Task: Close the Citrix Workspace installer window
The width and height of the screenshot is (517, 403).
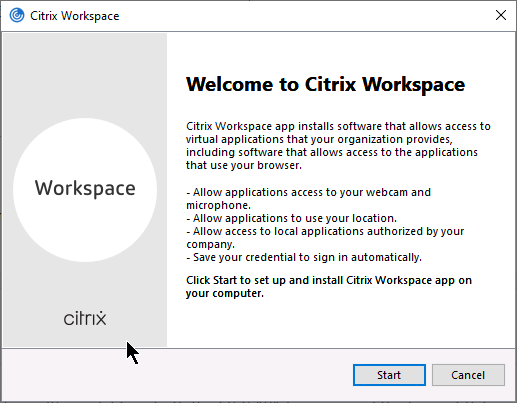Action: [501, 15]
